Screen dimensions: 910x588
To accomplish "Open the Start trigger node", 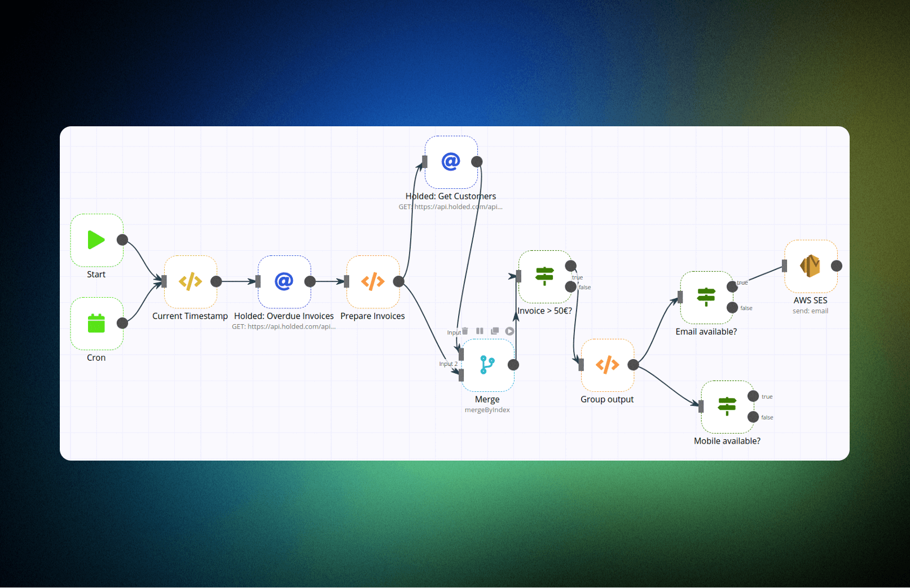I will coord(96,240).
